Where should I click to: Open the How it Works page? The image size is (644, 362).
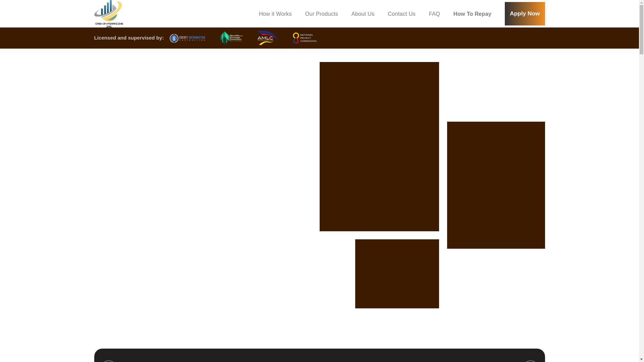(275, 14)
